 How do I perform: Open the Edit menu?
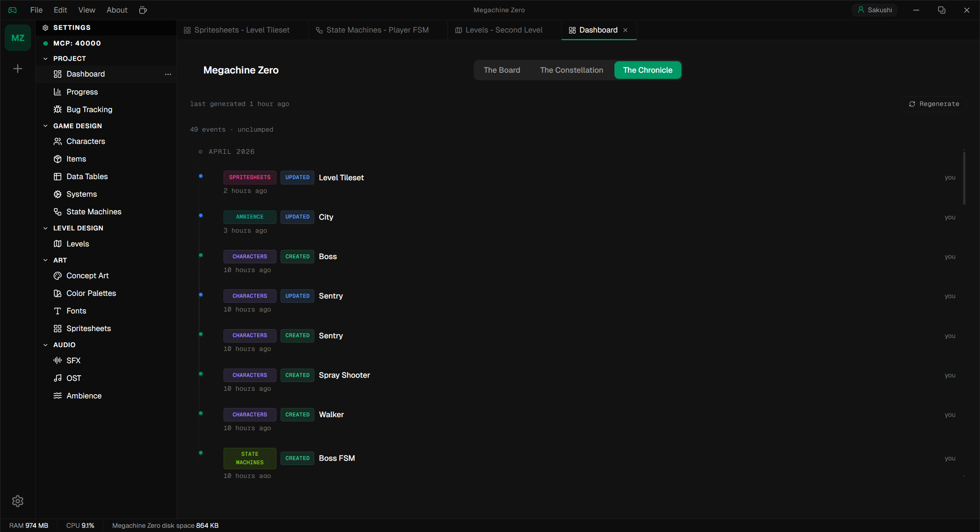[x=60, y=10]
